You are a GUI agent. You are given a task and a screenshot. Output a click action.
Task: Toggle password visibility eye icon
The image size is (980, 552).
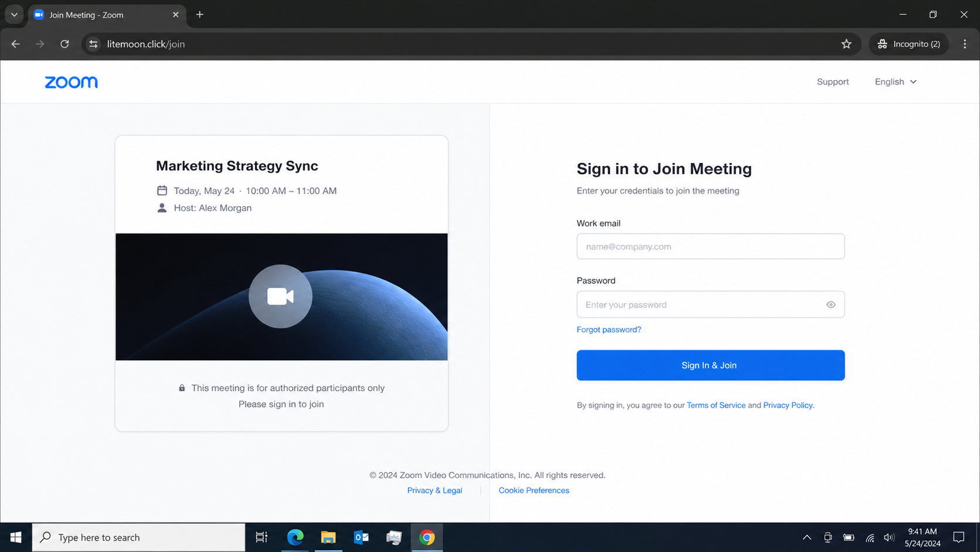(x=831, y=304)
